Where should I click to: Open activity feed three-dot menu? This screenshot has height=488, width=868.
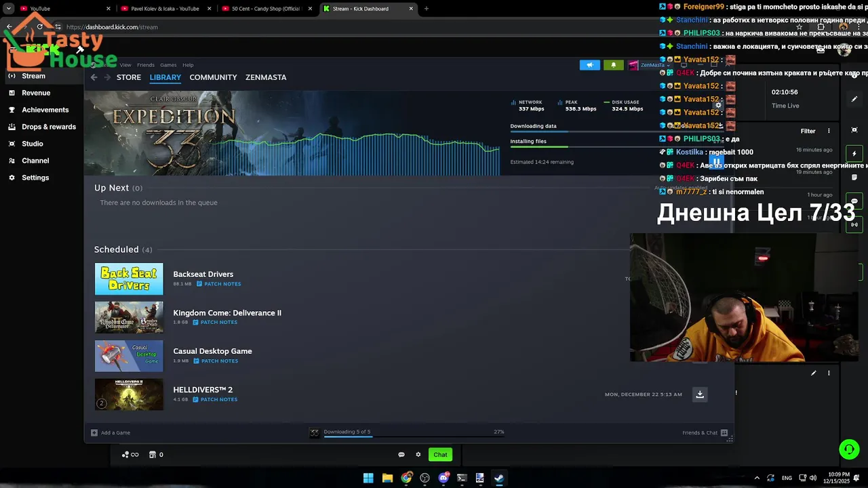(829, 131)
